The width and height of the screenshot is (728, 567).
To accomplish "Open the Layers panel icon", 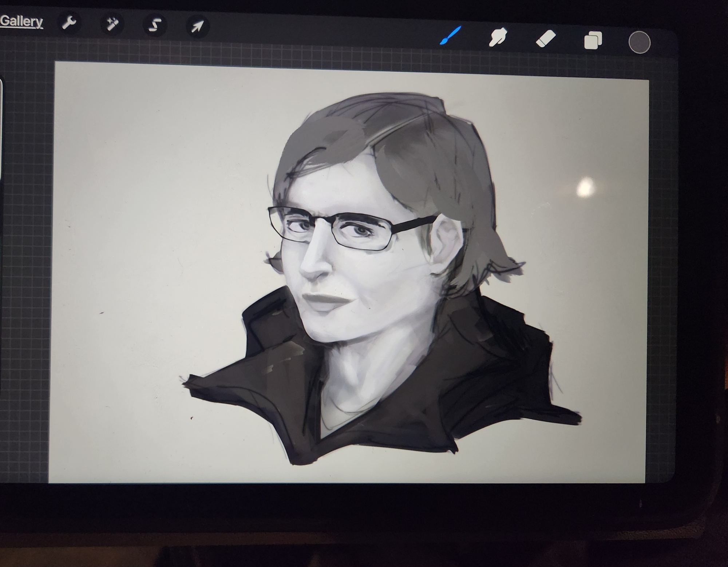I will (x=593, y=40).
